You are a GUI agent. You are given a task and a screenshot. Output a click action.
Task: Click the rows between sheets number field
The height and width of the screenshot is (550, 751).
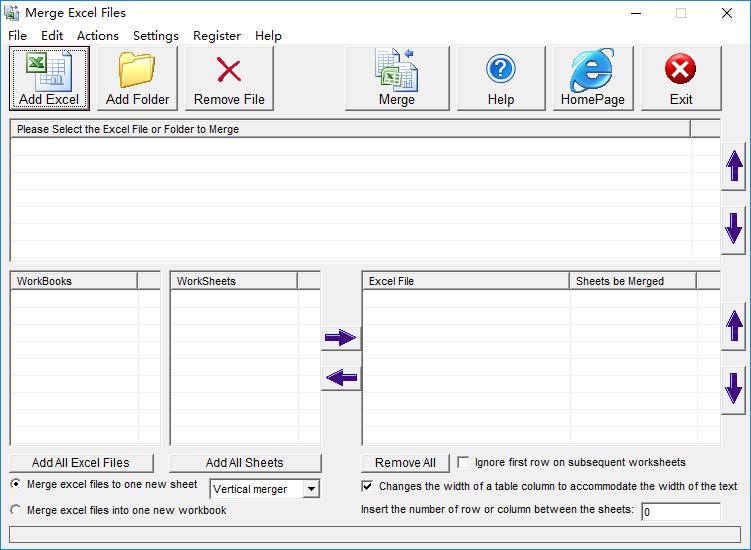click(x=681, y=512)
